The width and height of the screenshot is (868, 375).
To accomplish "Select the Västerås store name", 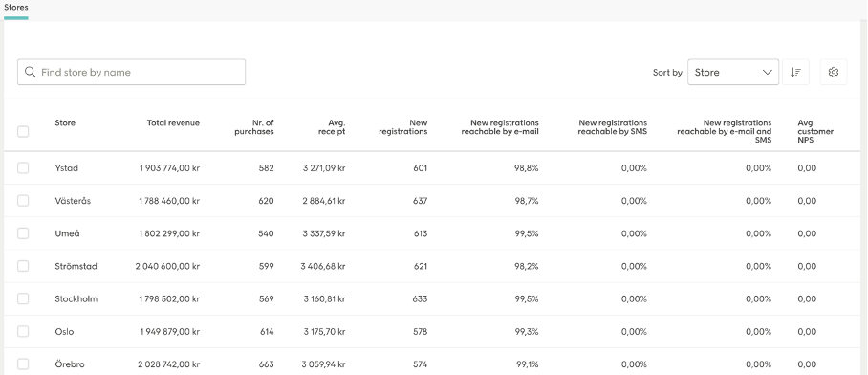I will click(73, 201).
